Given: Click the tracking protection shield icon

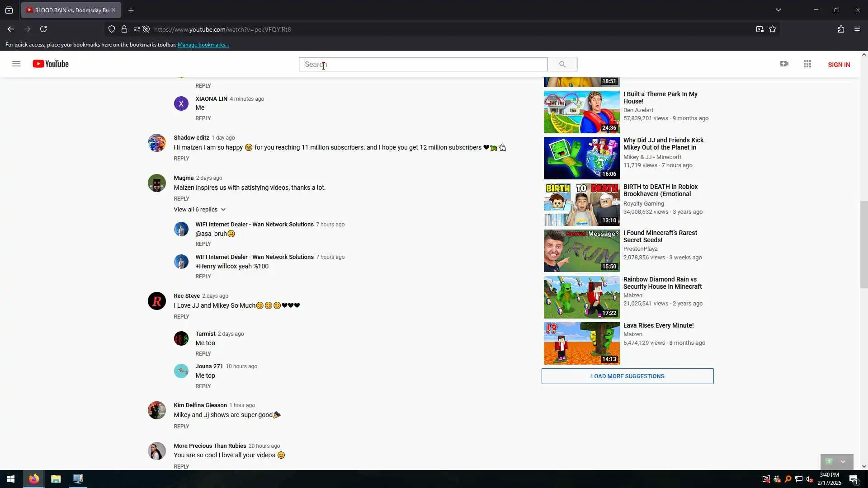Looking at the screenshot, I should tap(112, 29).
